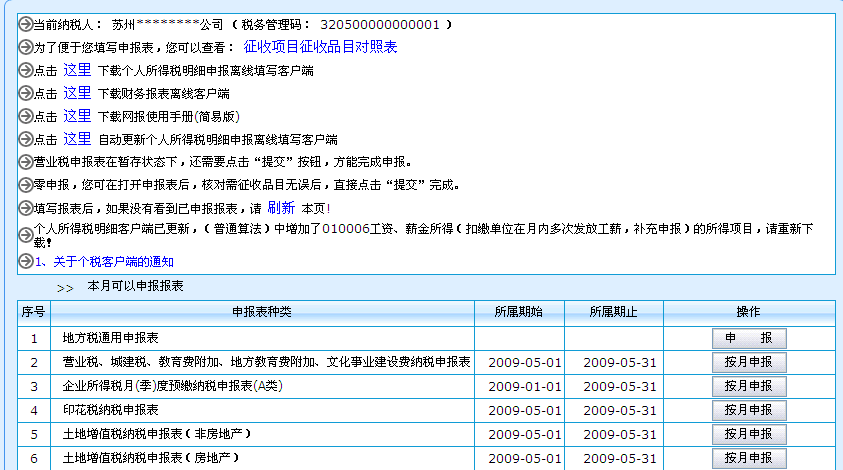This screenshot has height=470, width=843.
Task: Select row text 营业税、城建税、教育费附加 申报表
Action: coord(267,362)
